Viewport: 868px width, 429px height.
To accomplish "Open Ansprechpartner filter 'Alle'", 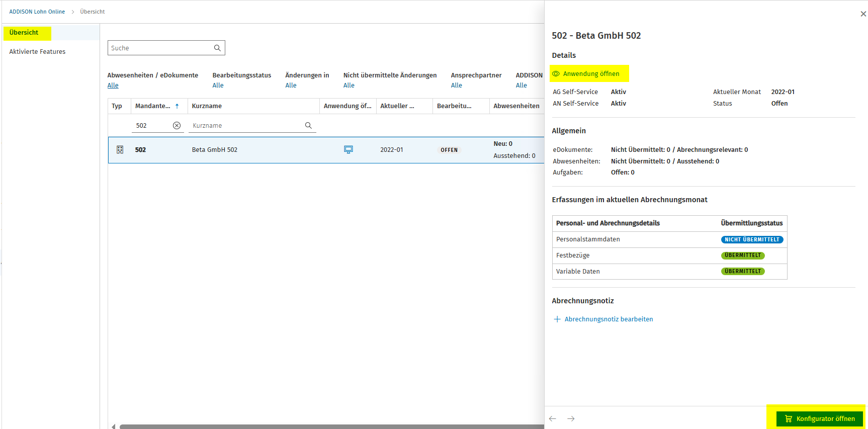I will 457,85.
